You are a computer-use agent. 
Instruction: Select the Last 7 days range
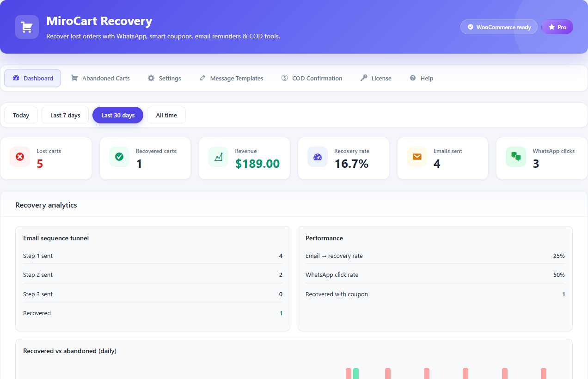pyautogui.click(x=65, y=115)
